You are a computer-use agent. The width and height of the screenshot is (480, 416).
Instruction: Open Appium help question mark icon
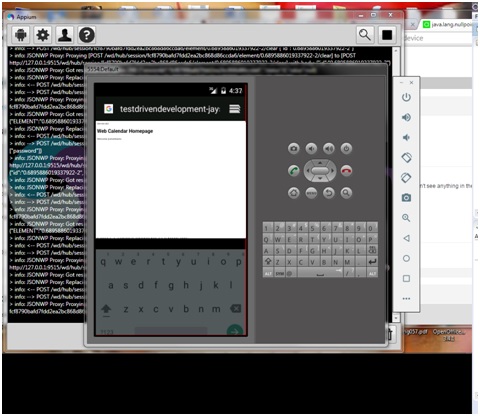click(x=87, y=35)
